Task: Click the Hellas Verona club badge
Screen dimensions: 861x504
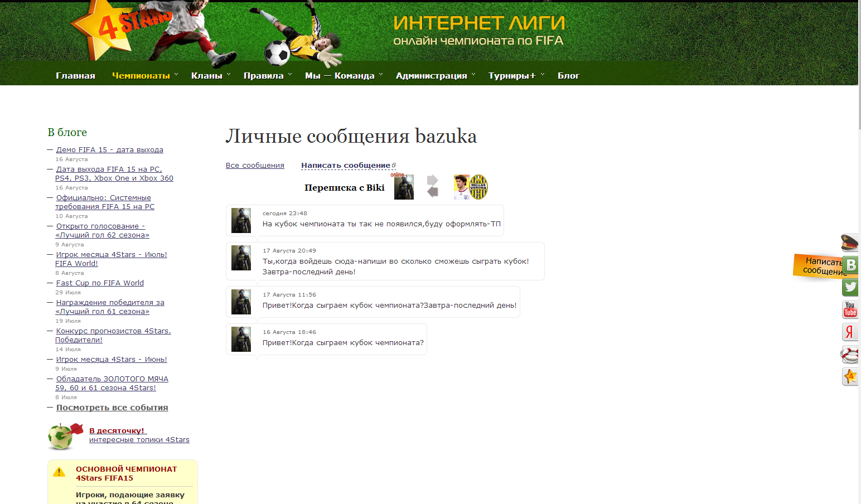Action: click(478, 187)
